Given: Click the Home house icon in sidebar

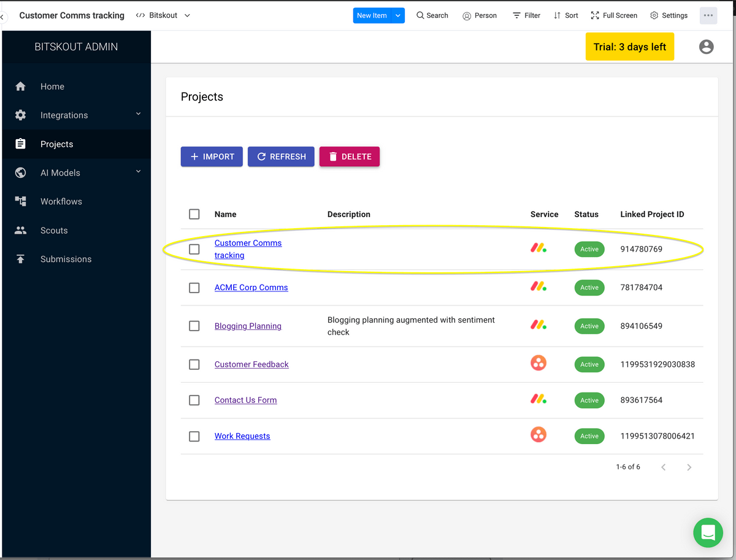Looking at the screenshot, I should pos(20,86).
